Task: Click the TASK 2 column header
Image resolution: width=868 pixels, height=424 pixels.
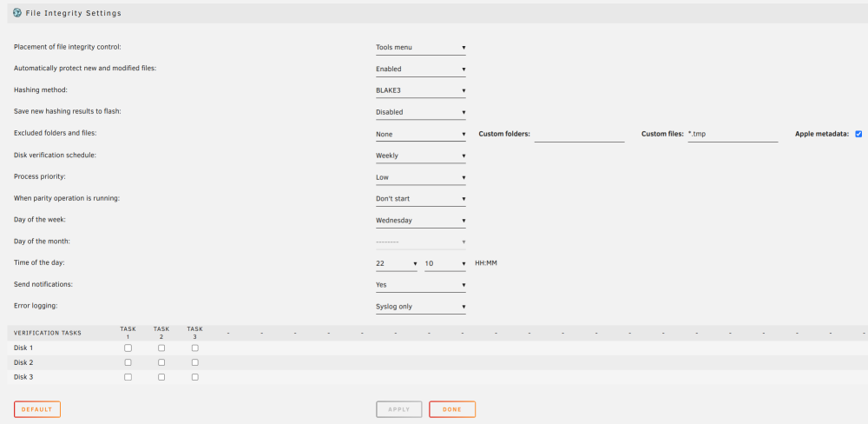Action: click(161, 333)
